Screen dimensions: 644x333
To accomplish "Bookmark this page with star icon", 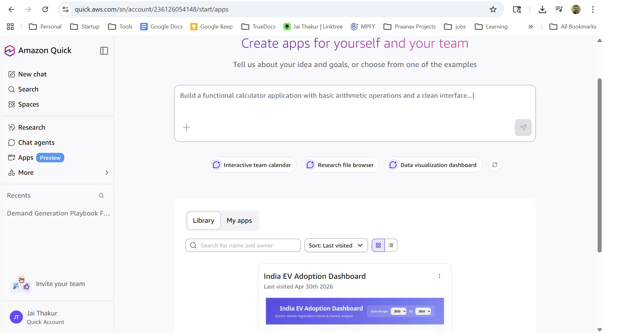I will (493, 9).
